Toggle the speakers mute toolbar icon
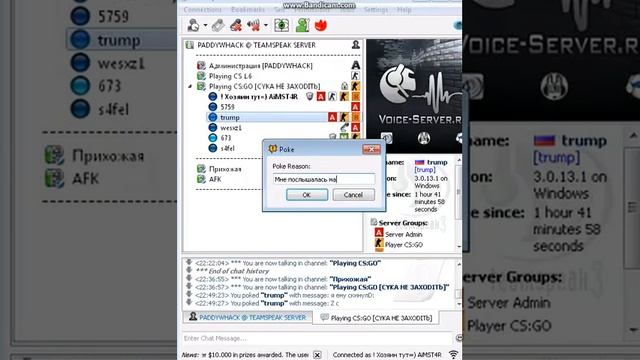The image size is (640, 360). pyautogui.click(x=253, y=25)
